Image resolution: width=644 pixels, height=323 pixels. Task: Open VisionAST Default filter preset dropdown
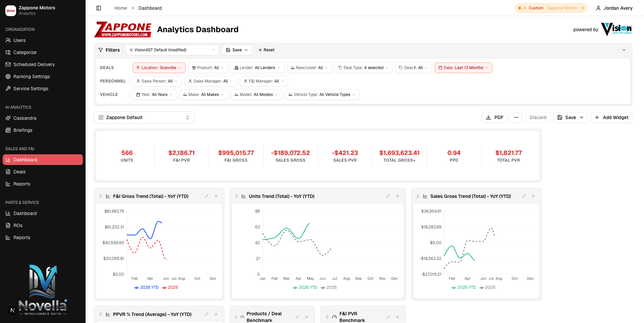click(172, 50)
